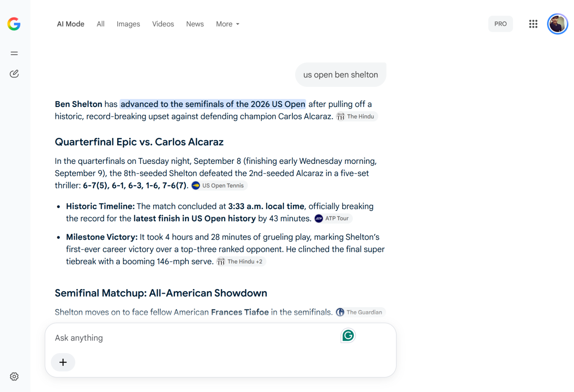Image resolution: width=574 pixels, height=392 pixels.
Task: Open the sidebar hamburger menu
Action: tap(14, 53)
